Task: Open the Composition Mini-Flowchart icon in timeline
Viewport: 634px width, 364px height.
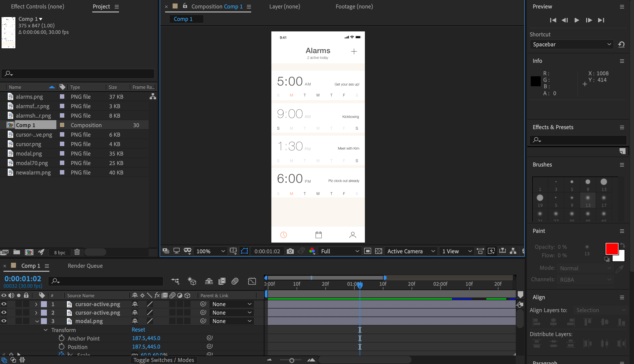Action: (175, 281)
